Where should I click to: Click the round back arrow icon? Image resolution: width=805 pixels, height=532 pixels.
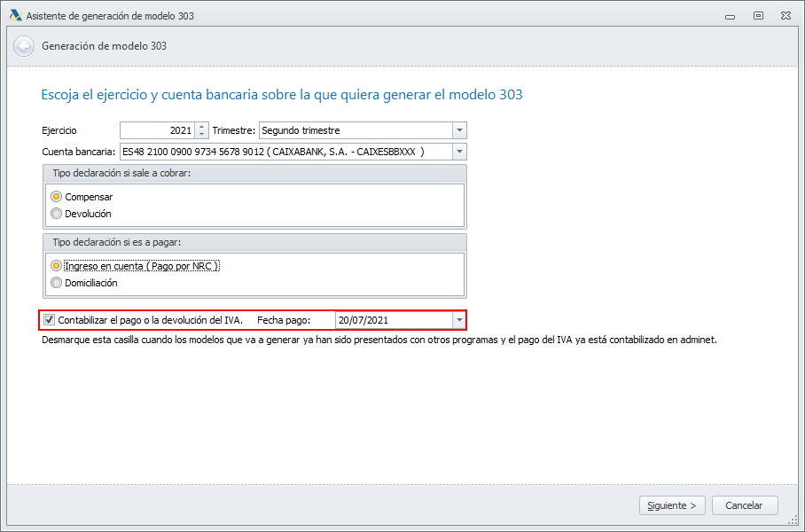[24, 46]
